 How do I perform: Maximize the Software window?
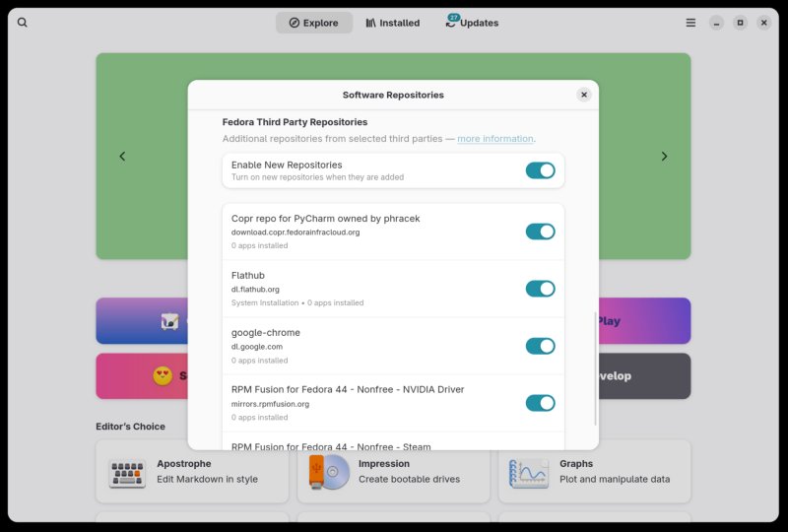(x=741, y=23)
